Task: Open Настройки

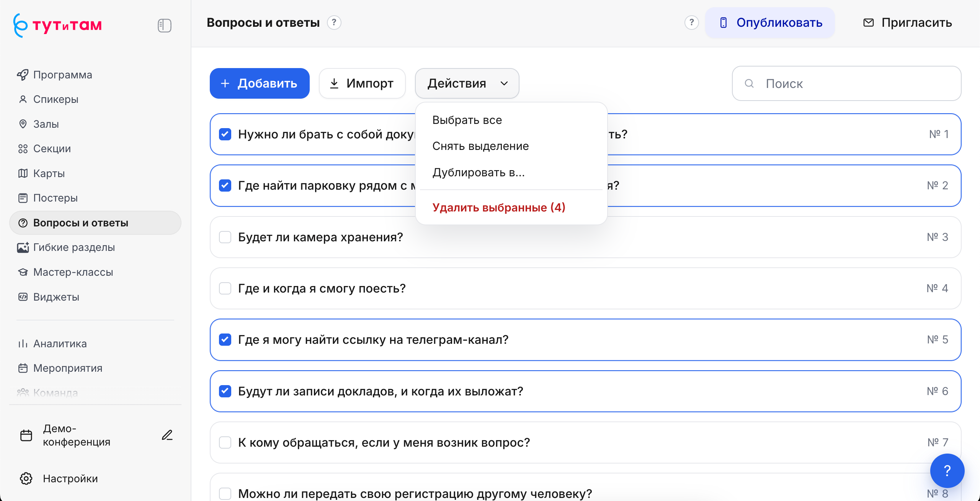Action: tap(95, 478)
